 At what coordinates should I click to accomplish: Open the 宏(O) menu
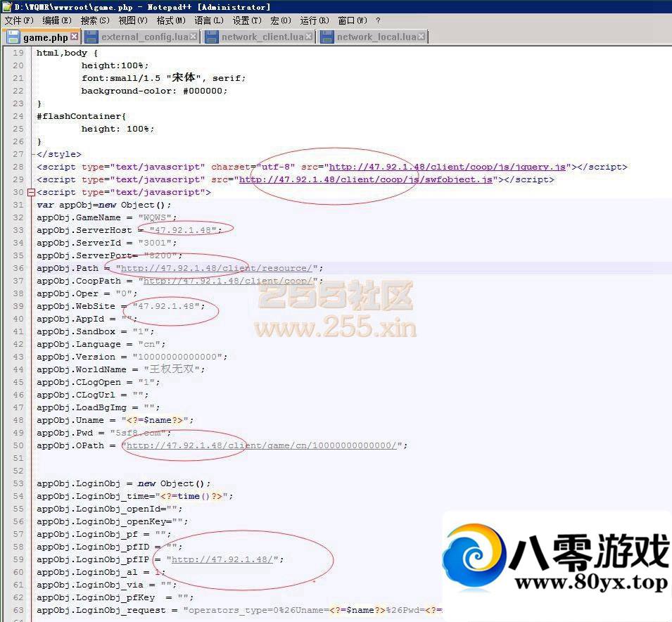coord(281,20)
